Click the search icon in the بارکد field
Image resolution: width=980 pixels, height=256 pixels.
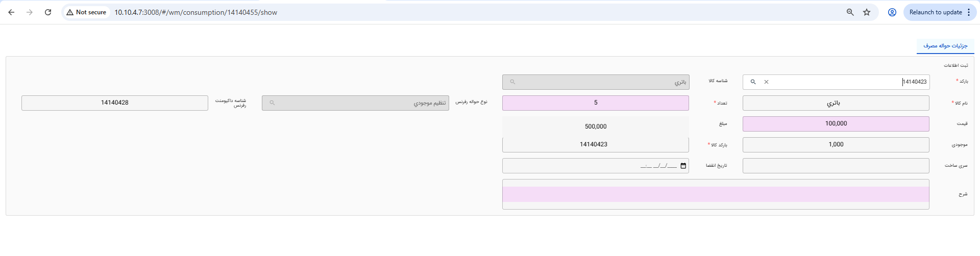coord(753,82)
